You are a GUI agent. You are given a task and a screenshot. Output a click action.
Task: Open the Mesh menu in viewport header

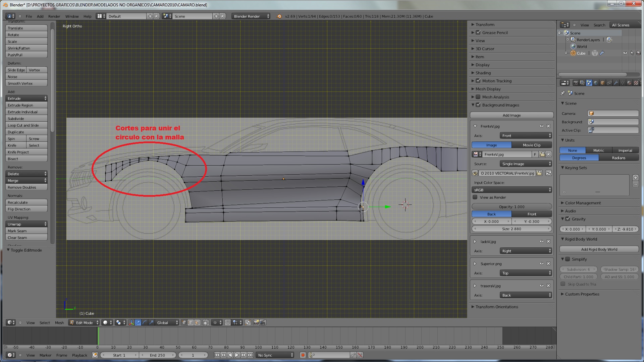59,322
